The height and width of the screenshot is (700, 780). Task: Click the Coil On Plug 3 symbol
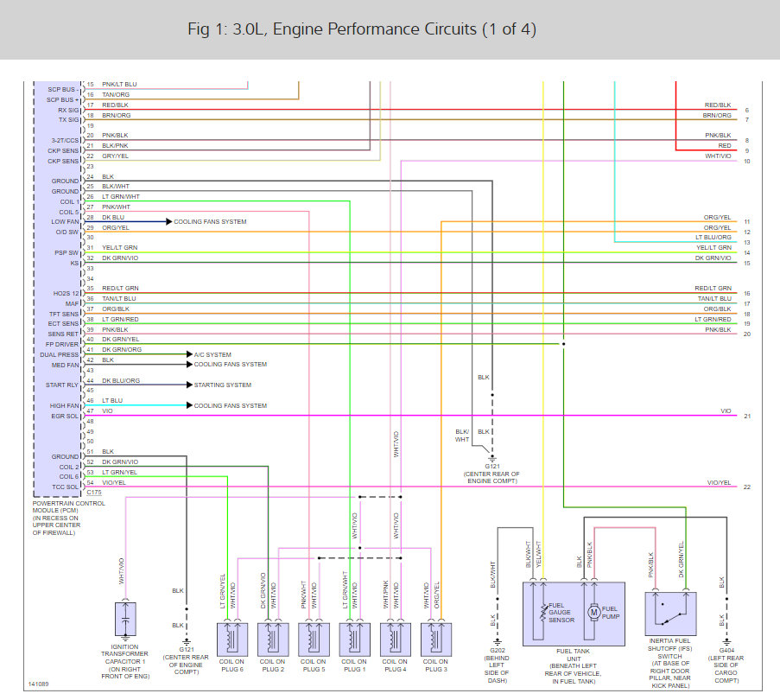(435, 638)
